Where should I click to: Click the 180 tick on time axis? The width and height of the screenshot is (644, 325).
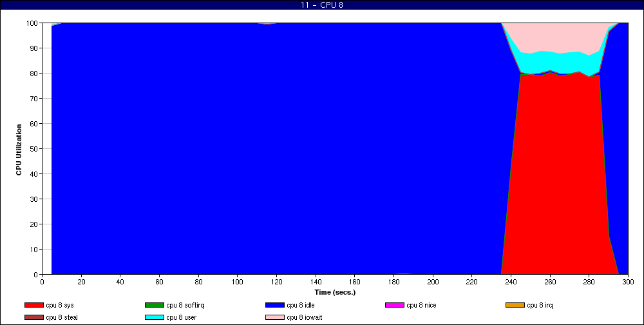tap(393, 282)
